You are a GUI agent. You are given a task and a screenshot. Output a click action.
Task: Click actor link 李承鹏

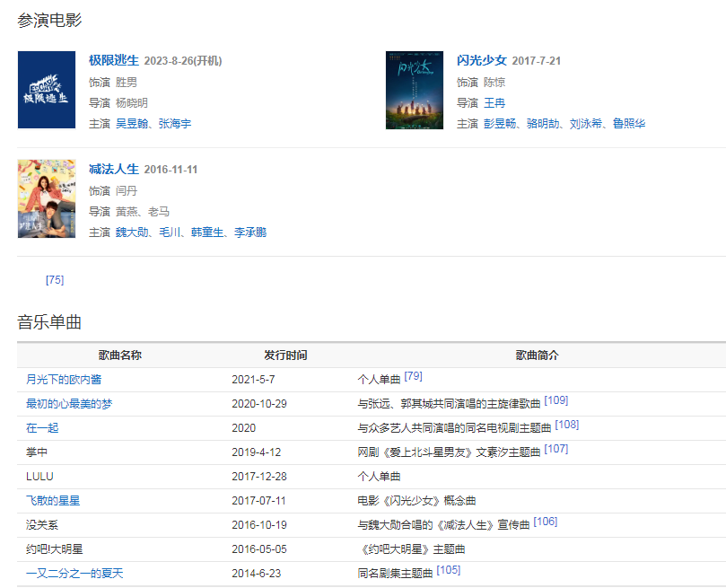click(x=250, y=233)
